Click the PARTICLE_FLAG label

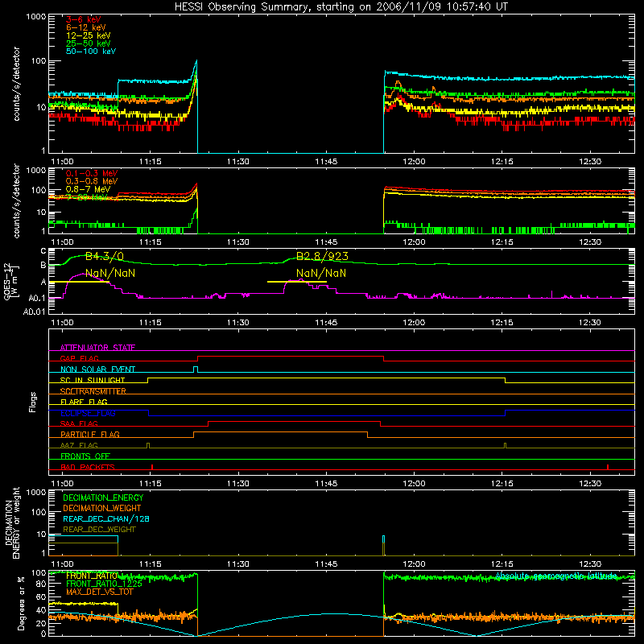click(90, 434)
